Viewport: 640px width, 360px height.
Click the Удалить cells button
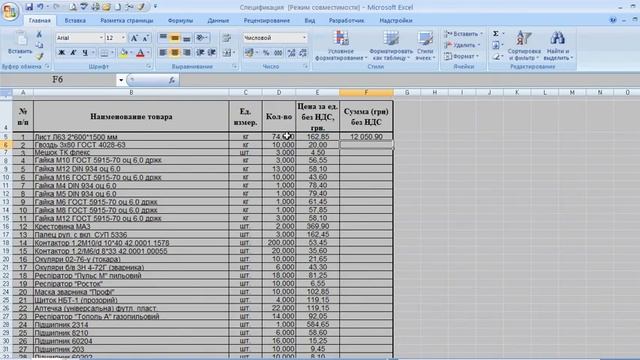(462, 45)
